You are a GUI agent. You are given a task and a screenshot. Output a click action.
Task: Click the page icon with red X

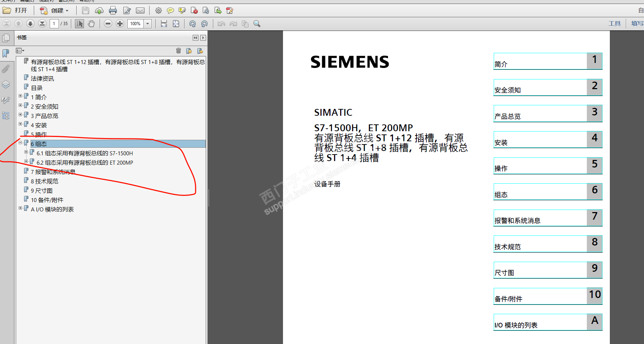tap(194, 10)
